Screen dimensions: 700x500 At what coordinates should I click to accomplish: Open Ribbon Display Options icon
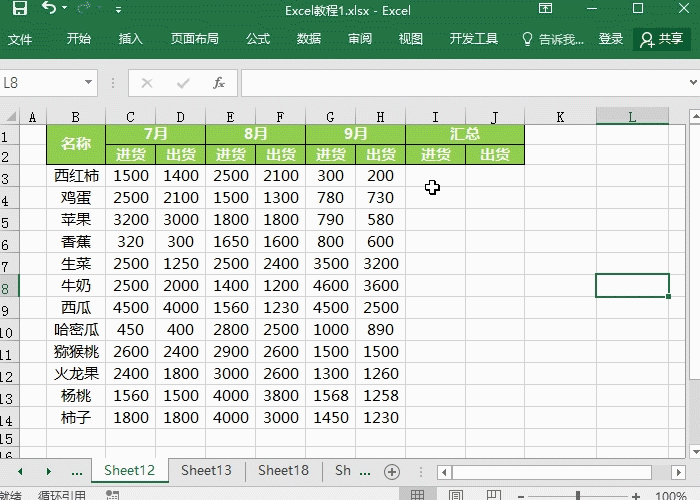(x=545, y=10)
